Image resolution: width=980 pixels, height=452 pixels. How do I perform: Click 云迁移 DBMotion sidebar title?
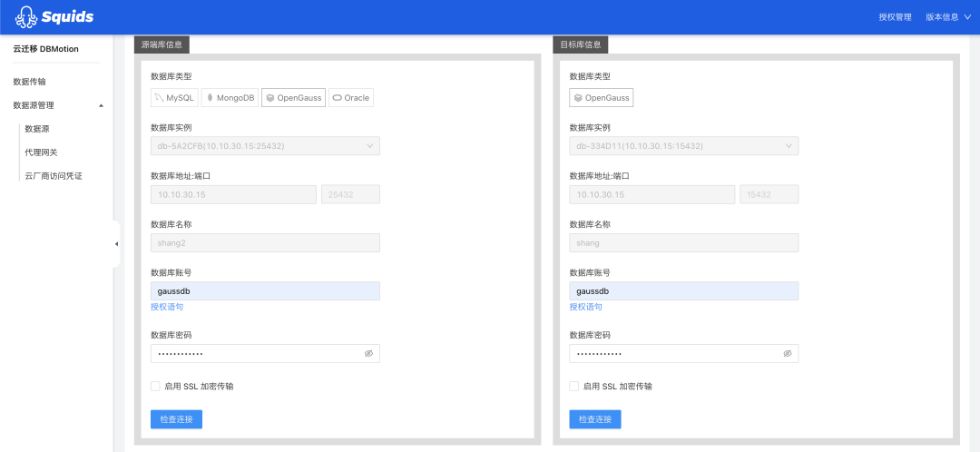[45, 49]
